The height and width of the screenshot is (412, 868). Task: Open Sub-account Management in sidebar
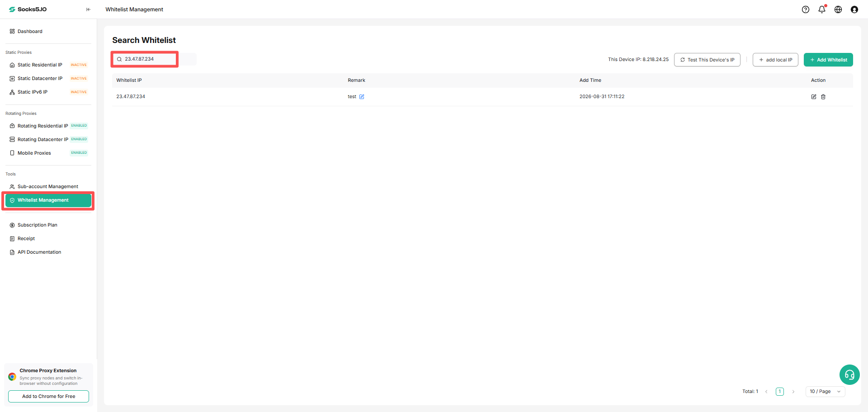(48, 187)
